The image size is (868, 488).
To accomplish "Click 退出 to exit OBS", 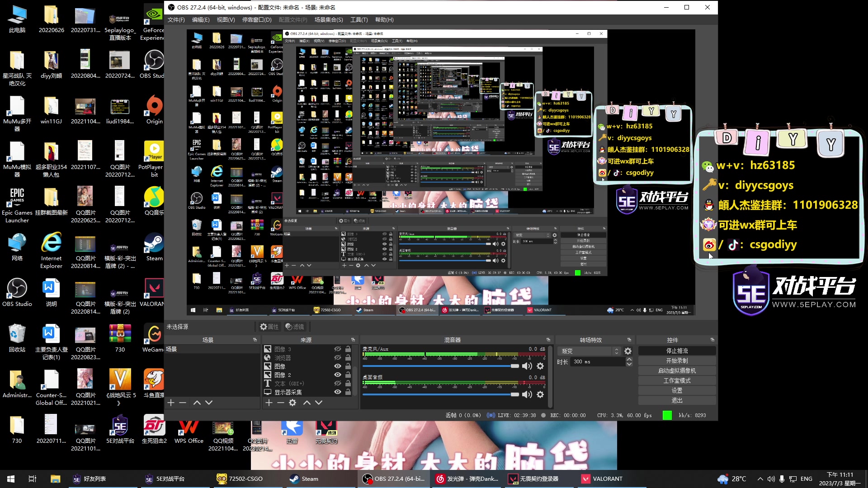I will [x=677, y=401].
